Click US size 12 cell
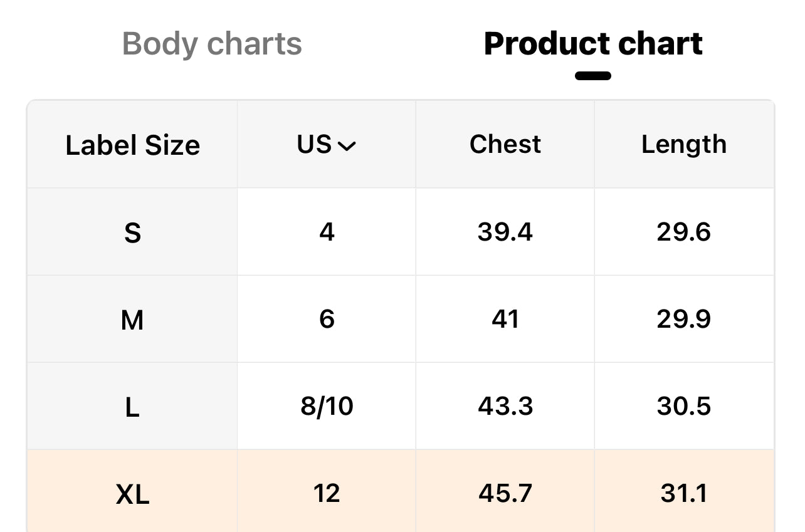The image size is (805, 532). (x=327, y=494)
